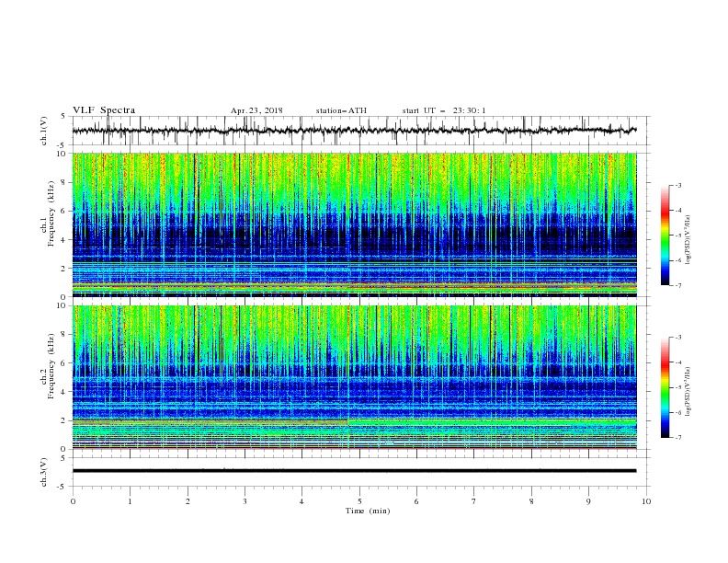Click the "0" time-axis tick label
The width and height of the screenshot is (728, 563).
tap(73, 501)
